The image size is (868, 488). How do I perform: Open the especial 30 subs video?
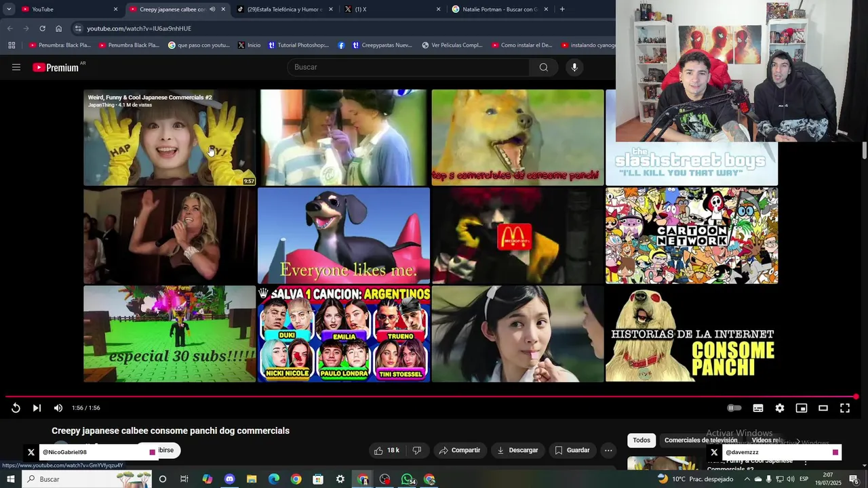[170, 333]
